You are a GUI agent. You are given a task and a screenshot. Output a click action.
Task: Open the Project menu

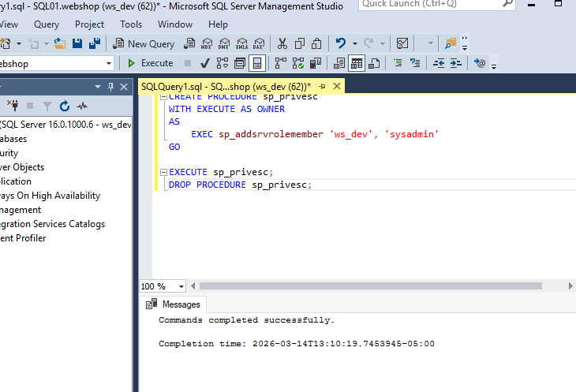pos(89,24)
